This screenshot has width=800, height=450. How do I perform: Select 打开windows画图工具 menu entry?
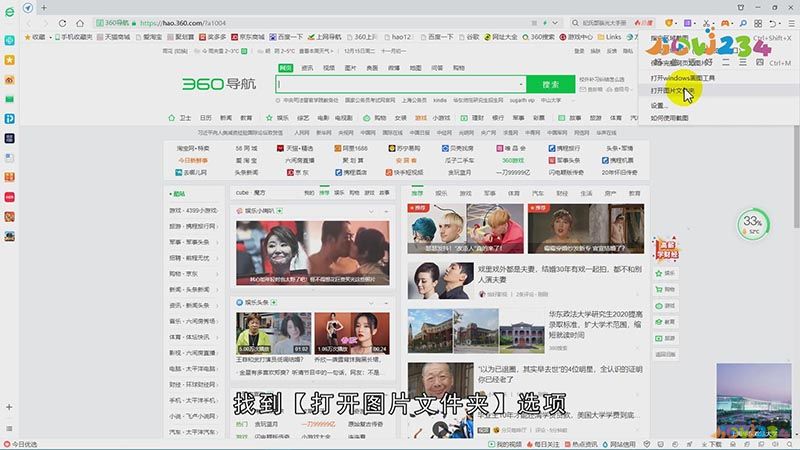pyautogui.click(x=682, y=78)
